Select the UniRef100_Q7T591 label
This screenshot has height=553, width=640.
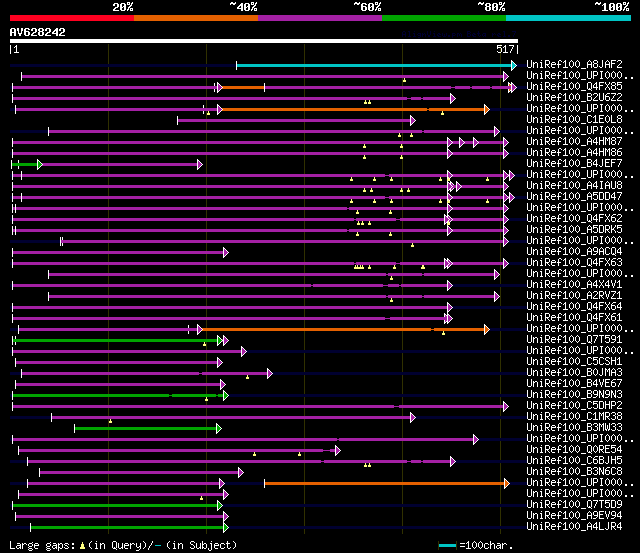(574, 340)
